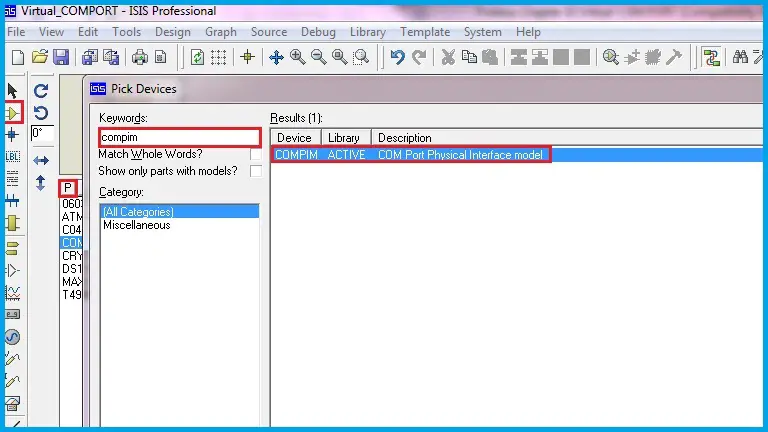
Task: Decompose tagged objects with the hammer icon
Action: pyautogui.click(x=674, y=57)
